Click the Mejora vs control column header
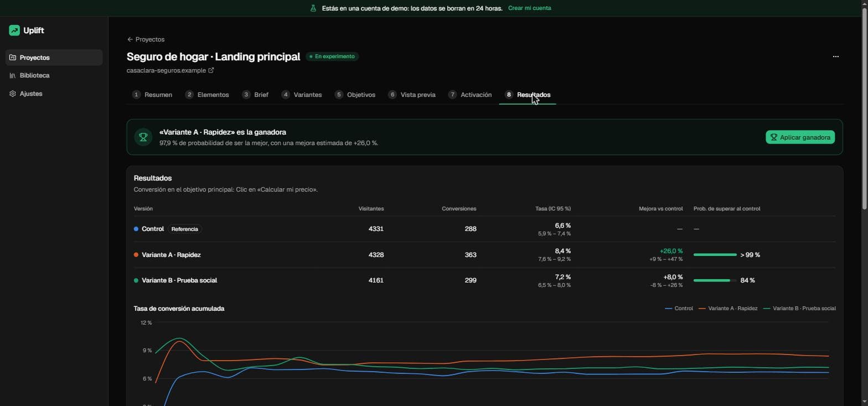Viewport: 868px width, 406px height. (660, 209)
